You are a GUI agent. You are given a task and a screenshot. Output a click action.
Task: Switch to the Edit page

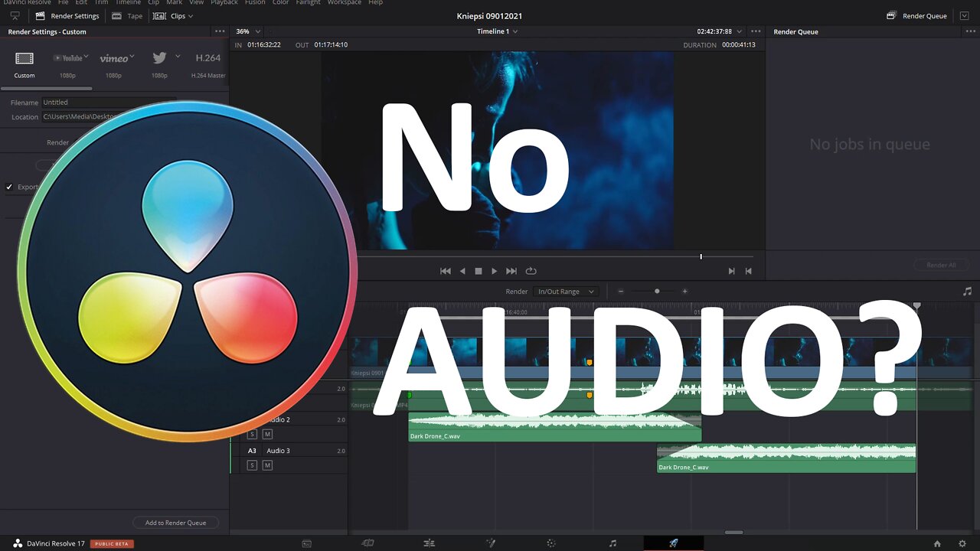coord(430,543)
